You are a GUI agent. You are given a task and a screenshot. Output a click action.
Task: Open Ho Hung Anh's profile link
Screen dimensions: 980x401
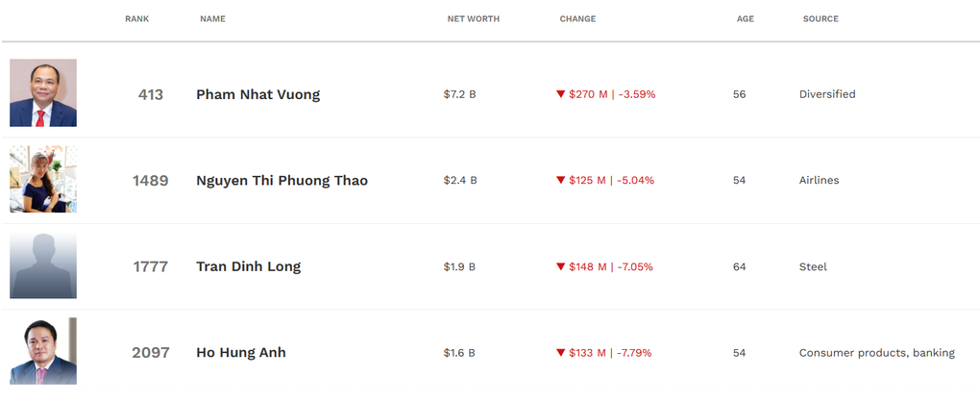tap(240, 353)
